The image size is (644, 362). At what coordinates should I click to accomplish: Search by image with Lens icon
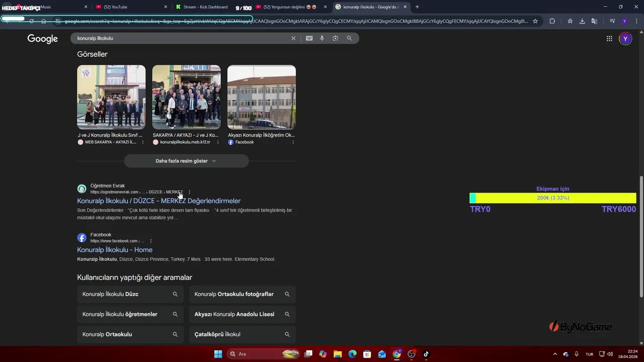(x=335, y=38)
